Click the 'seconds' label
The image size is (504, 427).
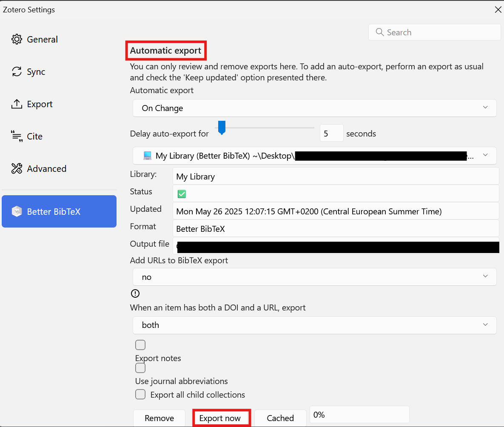point(361,134)
